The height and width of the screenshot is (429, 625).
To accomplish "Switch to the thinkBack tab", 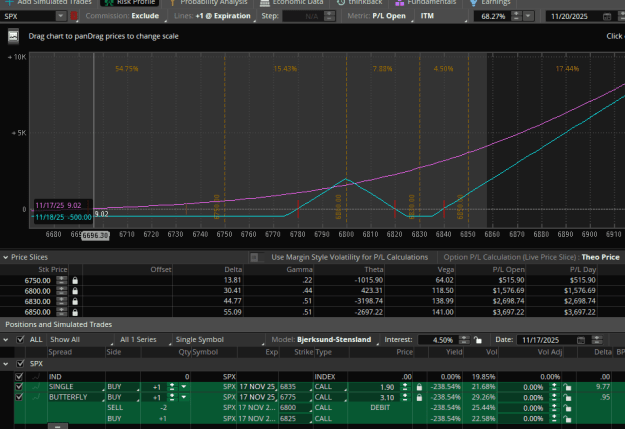I will pos(360,2).
